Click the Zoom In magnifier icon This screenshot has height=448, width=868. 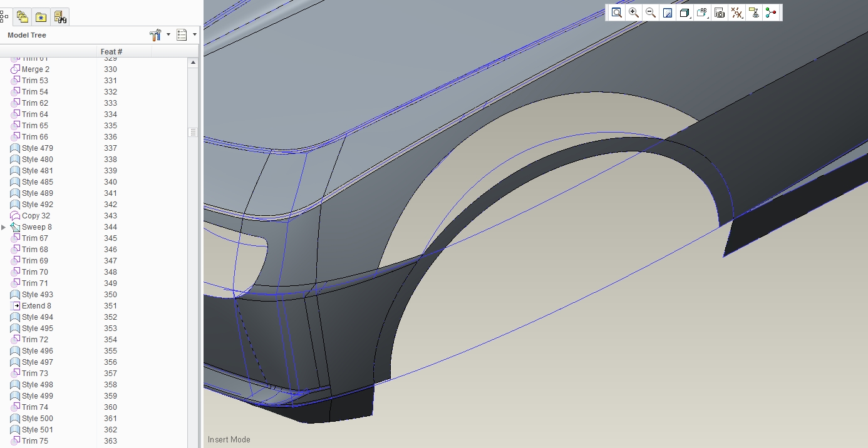pos(634,13)
